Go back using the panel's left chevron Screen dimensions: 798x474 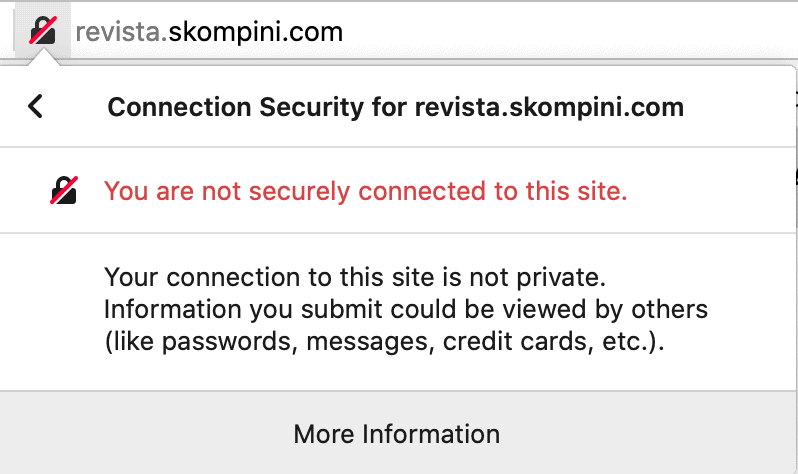36,106
